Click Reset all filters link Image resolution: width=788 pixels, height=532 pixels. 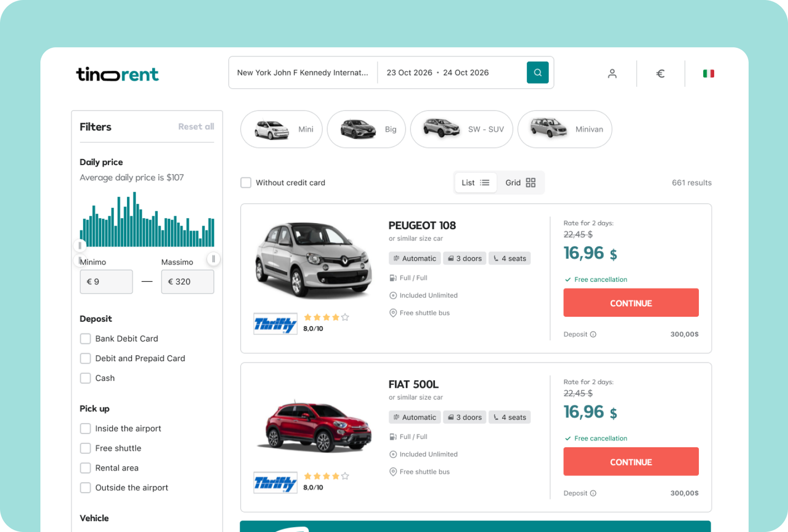196,126
